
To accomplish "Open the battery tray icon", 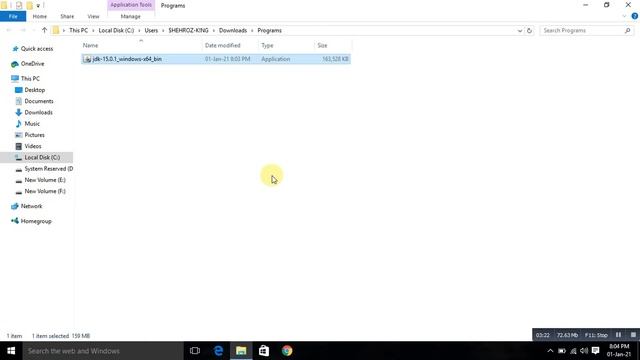I will [562, 351].
